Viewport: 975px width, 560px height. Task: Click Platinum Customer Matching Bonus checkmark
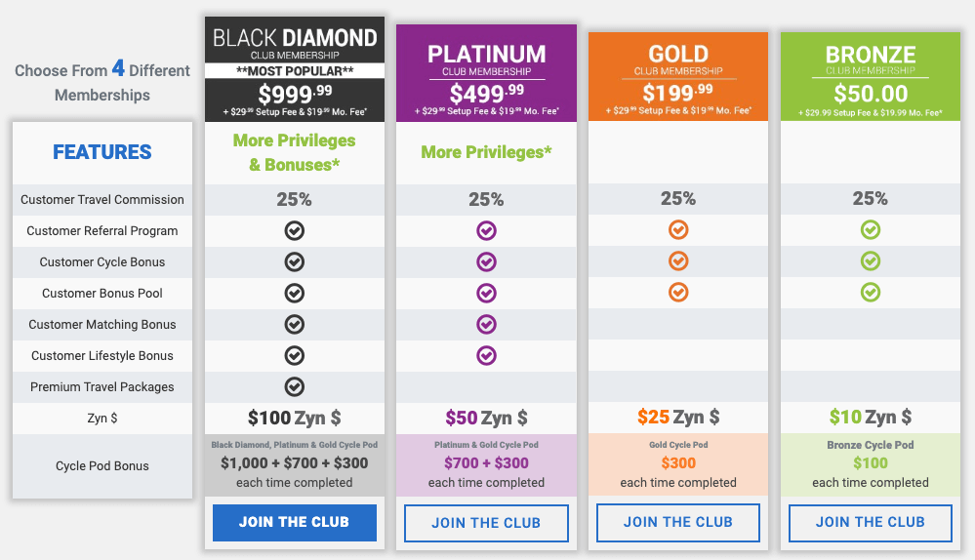click(x=486, y=325)
